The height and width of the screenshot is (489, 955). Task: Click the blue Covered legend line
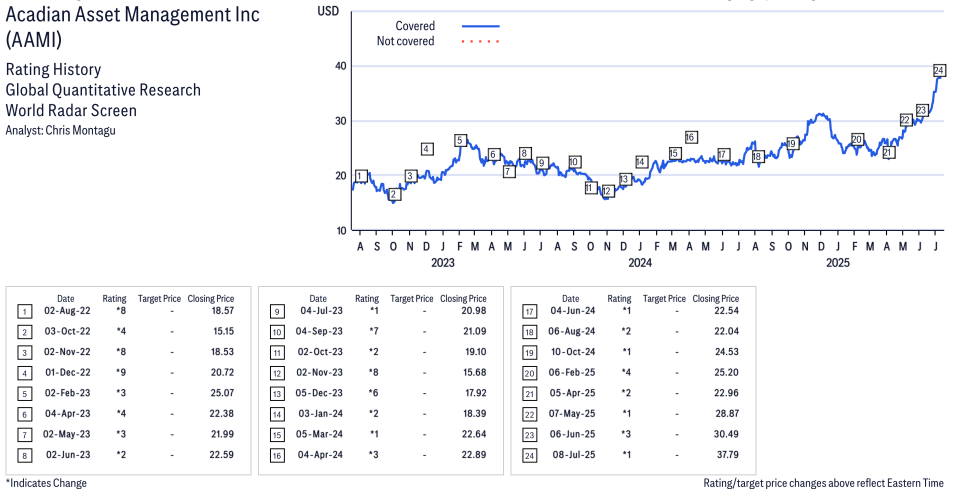[x=481, y=26]
